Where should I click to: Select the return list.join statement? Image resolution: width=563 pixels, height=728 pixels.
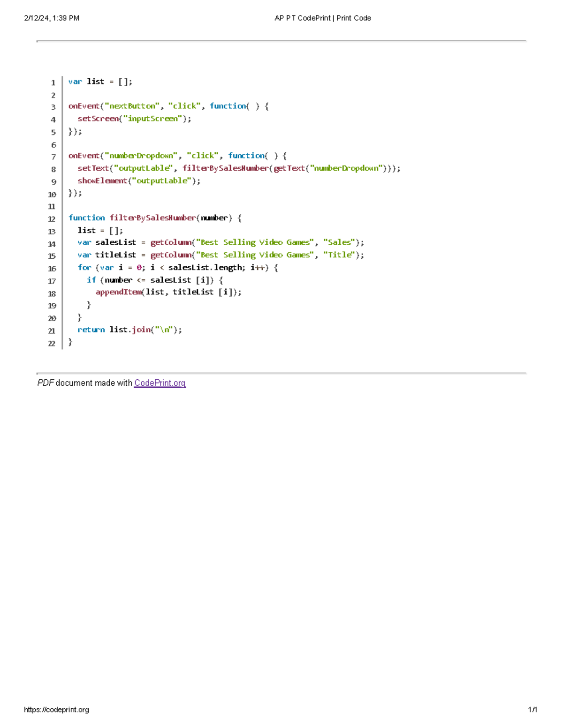(x=129, y=330)
